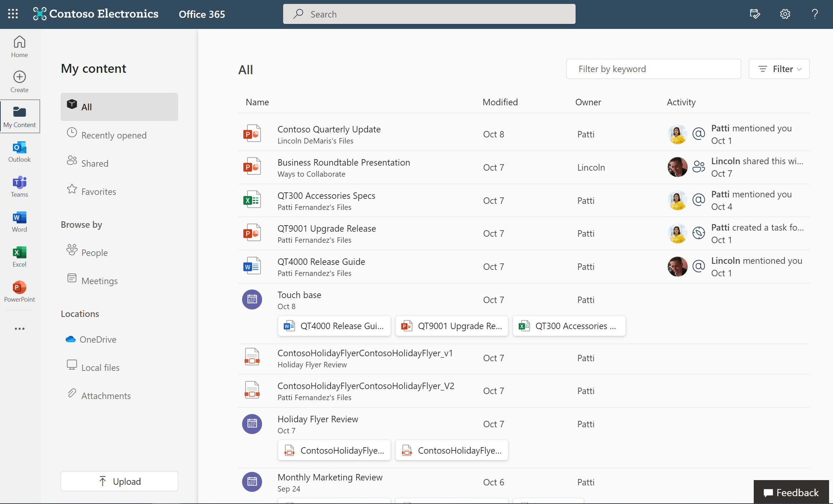
Task: Select Recently opened filter option
Action: 114,135
